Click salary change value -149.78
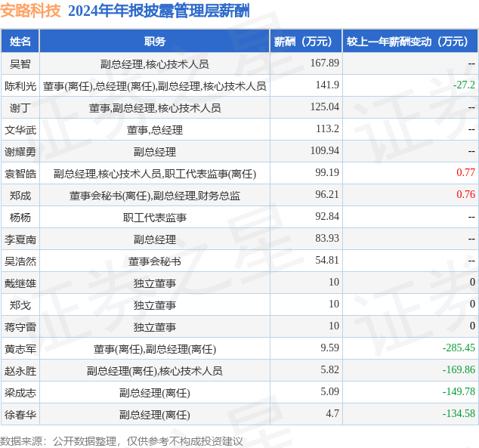Viewport: 479px width, 448px height. (x=459, y=392)
